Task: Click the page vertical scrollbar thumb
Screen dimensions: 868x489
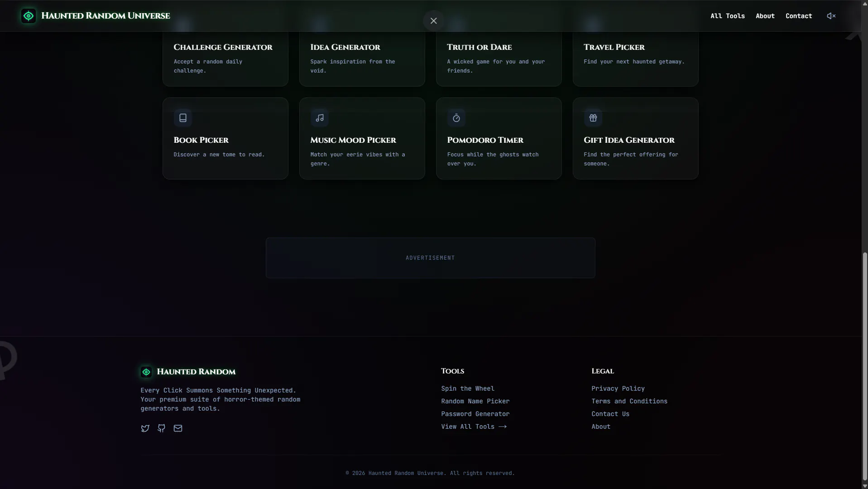Action: [865, 366]
